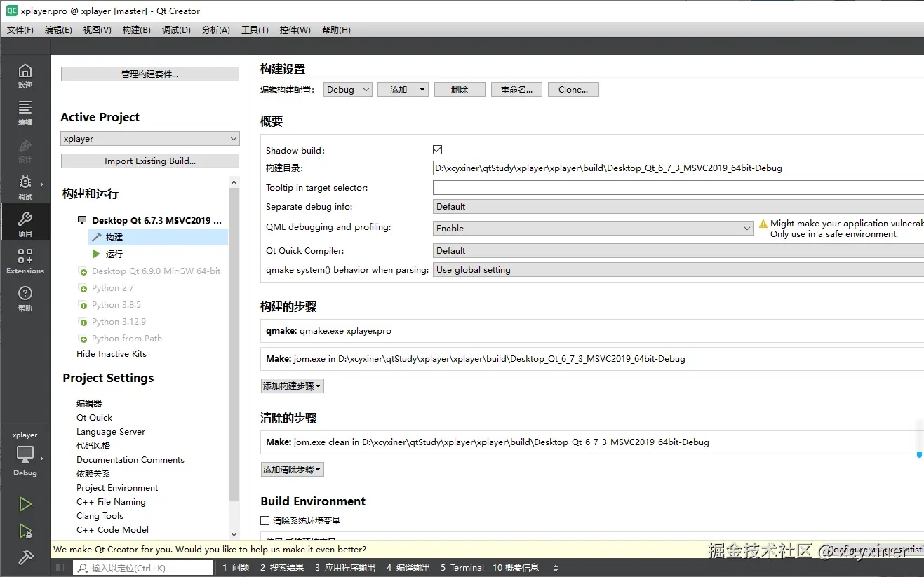Click the 管理构建套件... button
This screenshot has height=577, width=924.
(150, 74)
